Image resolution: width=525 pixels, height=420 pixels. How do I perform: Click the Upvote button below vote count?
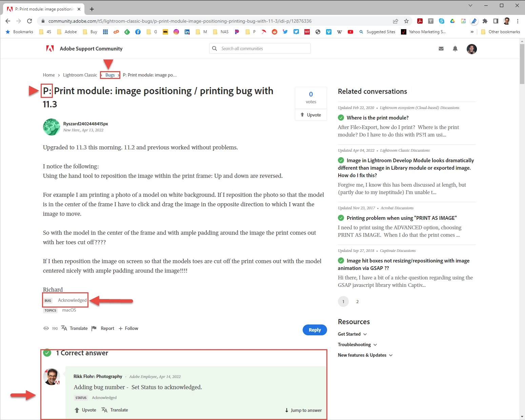pyautogui.click(x=311, y=115)
